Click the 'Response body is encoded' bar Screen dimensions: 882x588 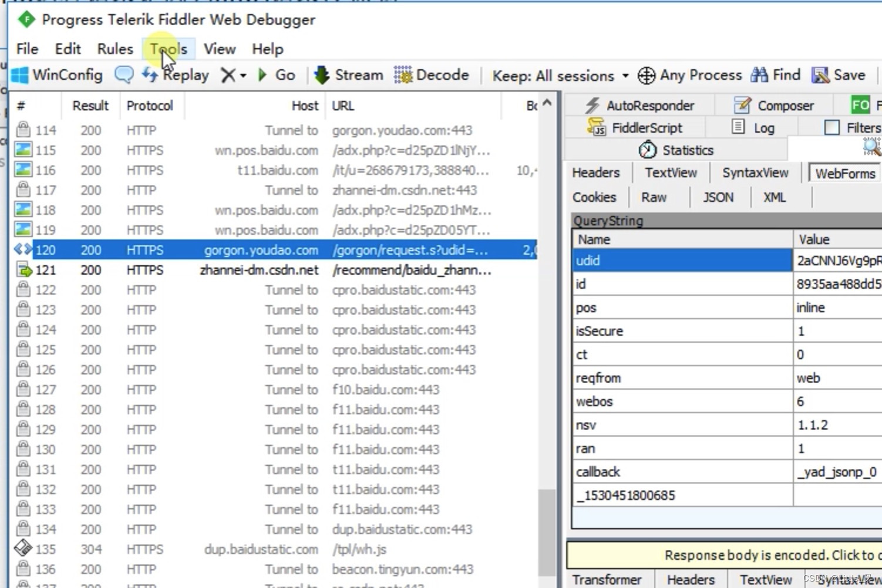coord(725,555)
